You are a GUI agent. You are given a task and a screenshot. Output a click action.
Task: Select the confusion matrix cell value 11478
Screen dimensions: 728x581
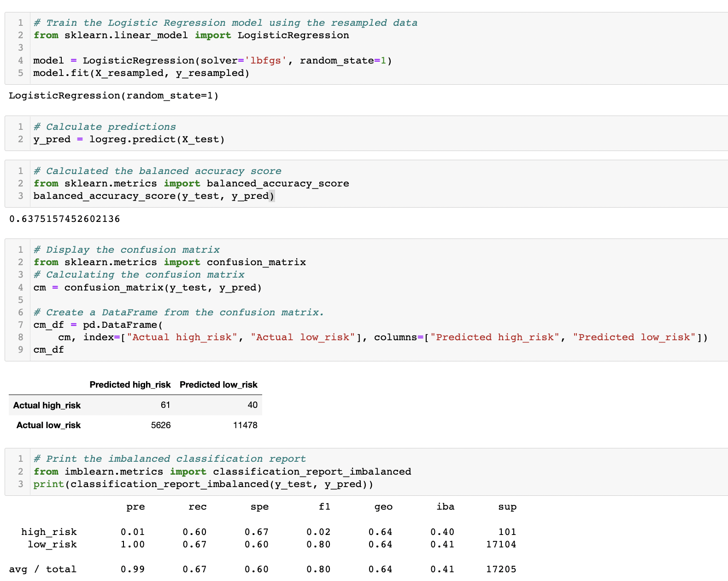(245, 425)
